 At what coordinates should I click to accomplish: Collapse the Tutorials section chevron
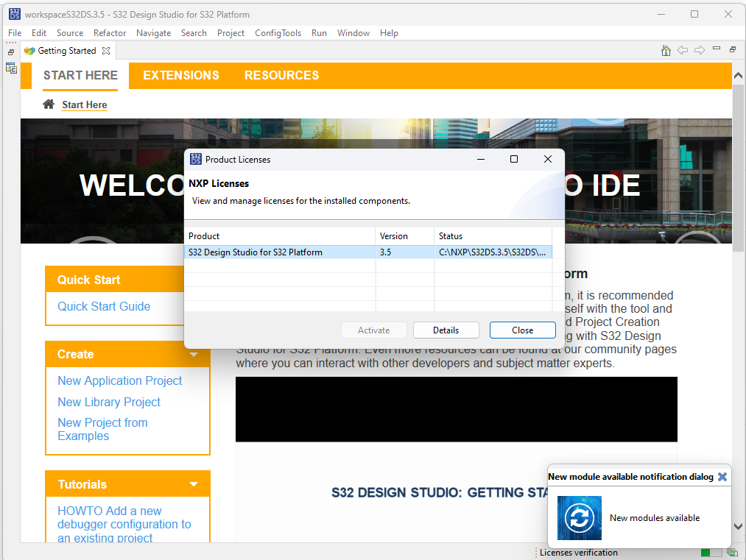tap(193, 483)
